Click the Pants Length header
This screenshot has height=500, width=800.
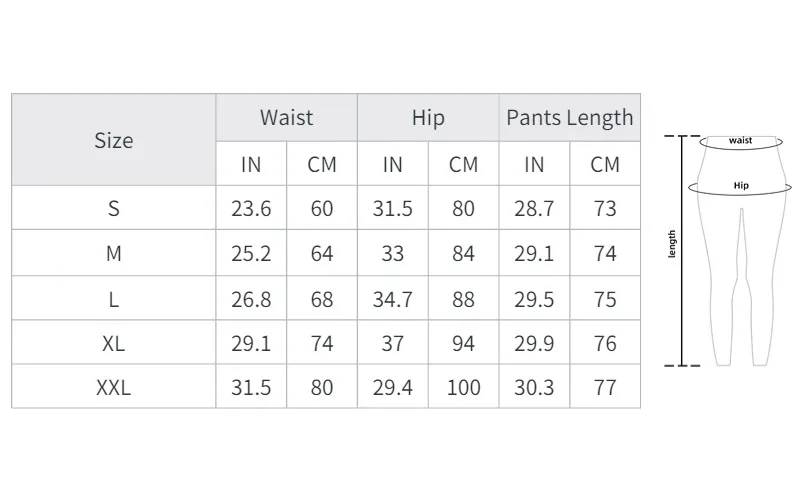569,117
